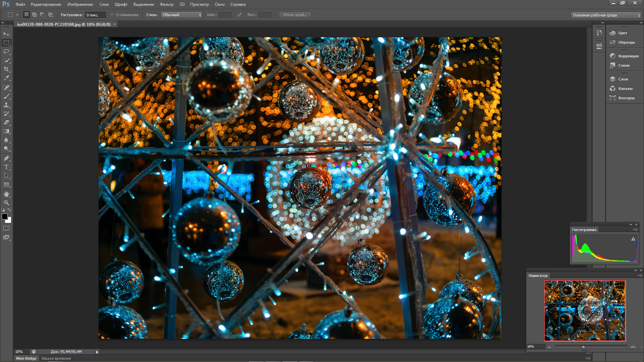Image resolution: width=644 pixels, height=362 pixels.
Task: Switch to 'Add to selection' mode
Action: tap(34, 15)
